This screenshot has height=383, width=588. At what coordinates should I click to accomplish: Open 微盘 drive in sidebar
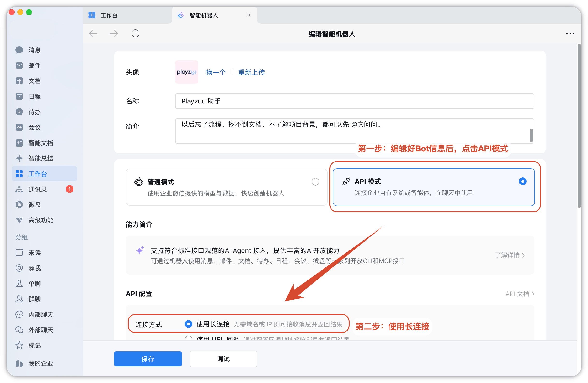pyautogui.click(x=44, y=205)
